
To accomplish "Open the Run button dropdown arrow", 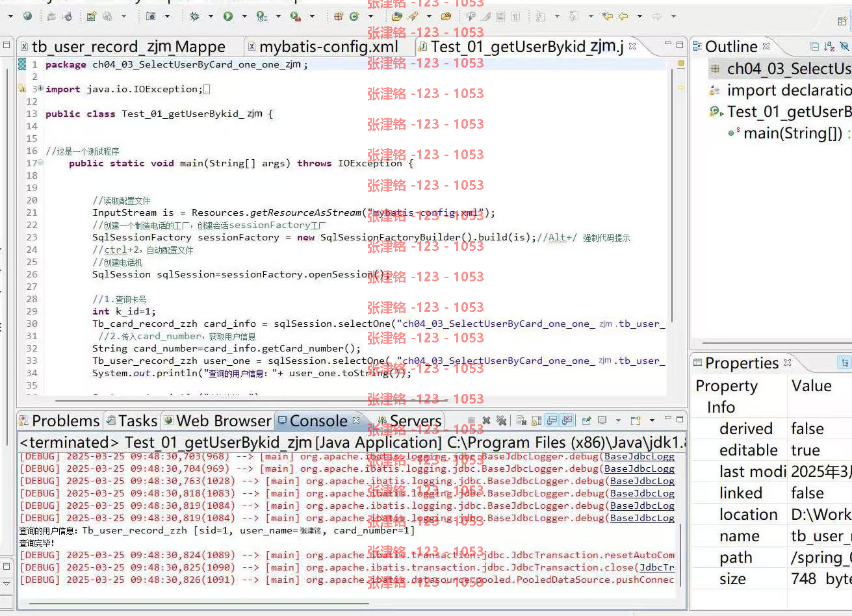I will pos(244,16).
